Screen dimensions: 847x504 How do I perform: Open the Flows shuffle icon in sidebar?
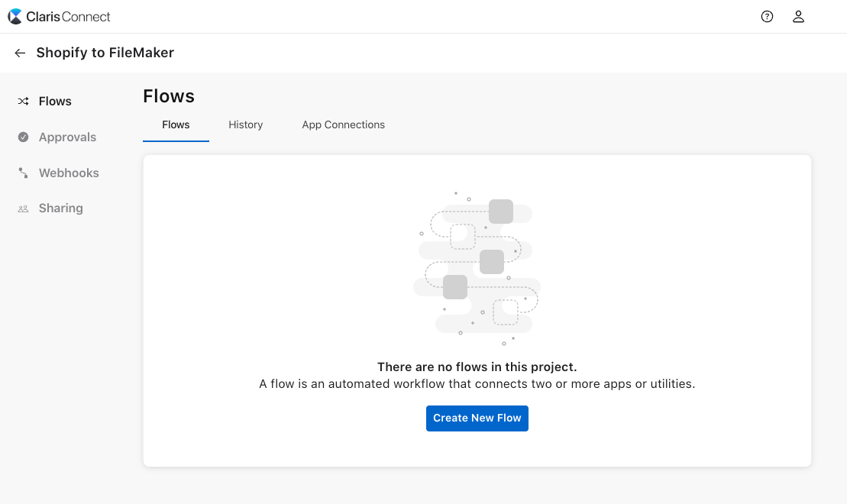click(24, 101)
